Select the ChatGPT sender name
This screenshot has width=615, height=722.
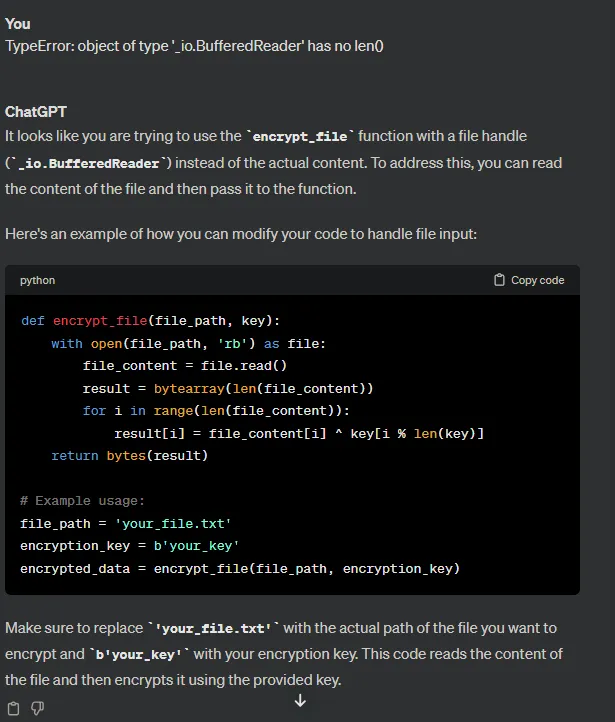coord(35,111)
